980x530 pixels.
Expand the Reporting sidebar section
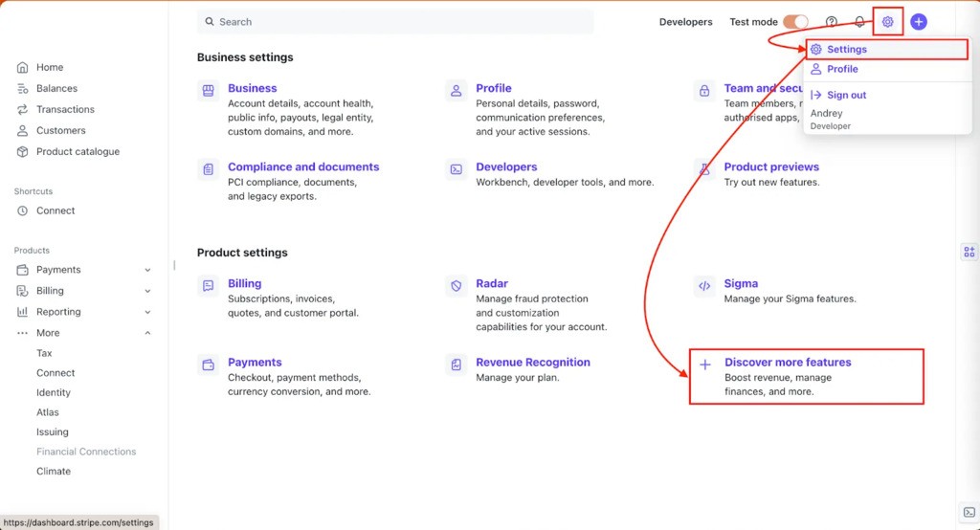pos(147,312)
